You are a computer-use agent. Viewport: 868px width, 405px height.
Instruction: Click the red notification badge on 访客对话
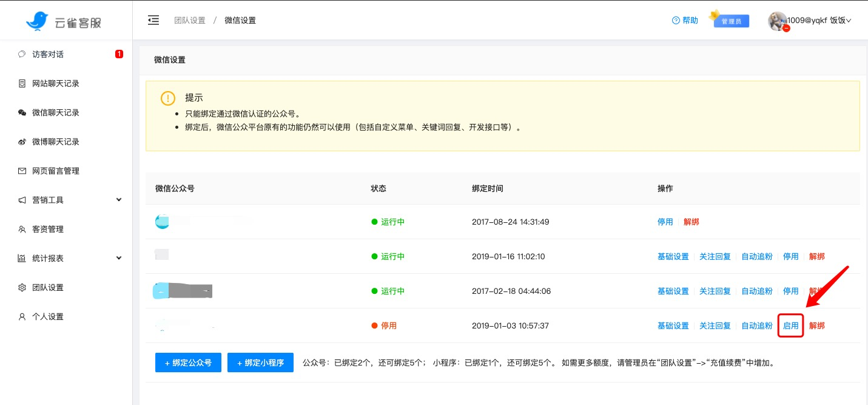point(119,53)
